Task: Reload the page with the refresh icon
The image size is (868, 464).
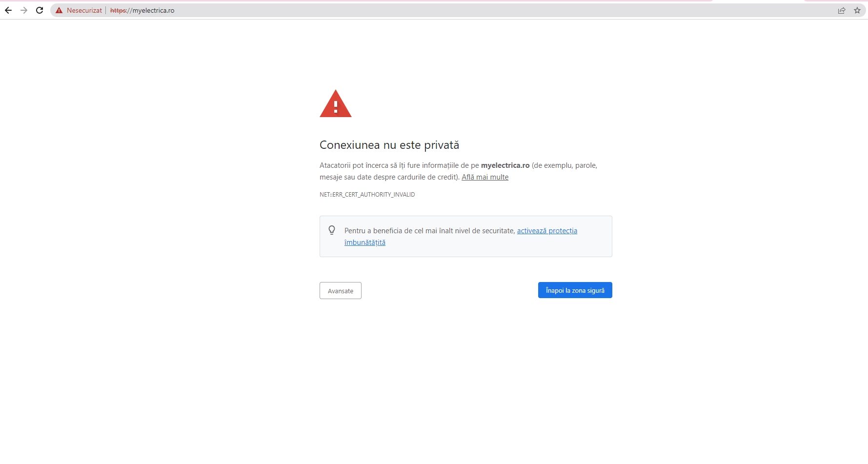Action: coord(40,10)
